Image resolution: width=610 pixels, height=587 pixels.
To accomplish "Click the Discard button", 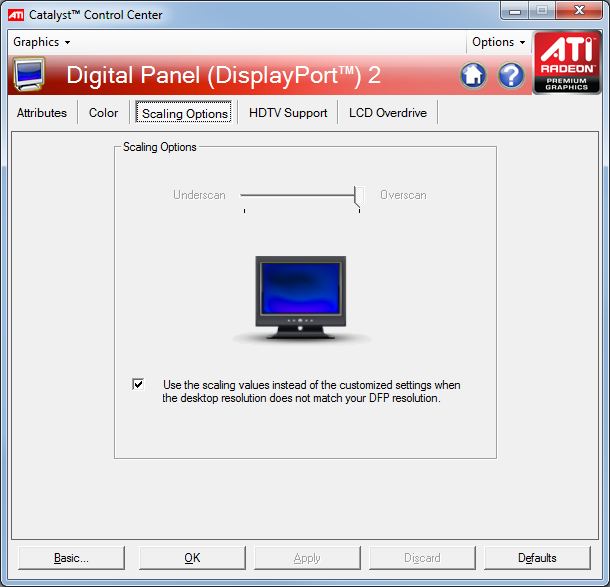I will pos(422,558).
